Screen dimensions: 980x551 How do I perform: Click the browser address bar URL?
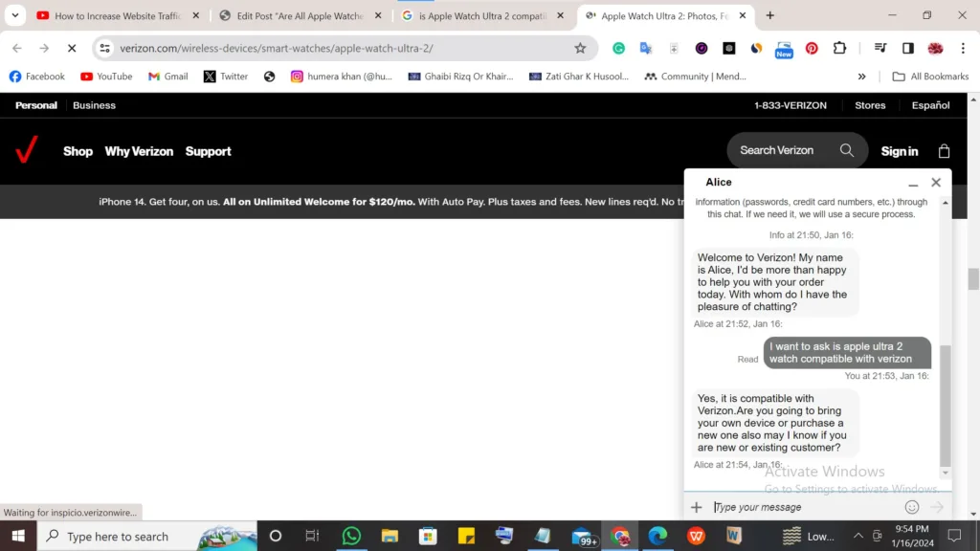pyautogui.click(x=277, y=48)
